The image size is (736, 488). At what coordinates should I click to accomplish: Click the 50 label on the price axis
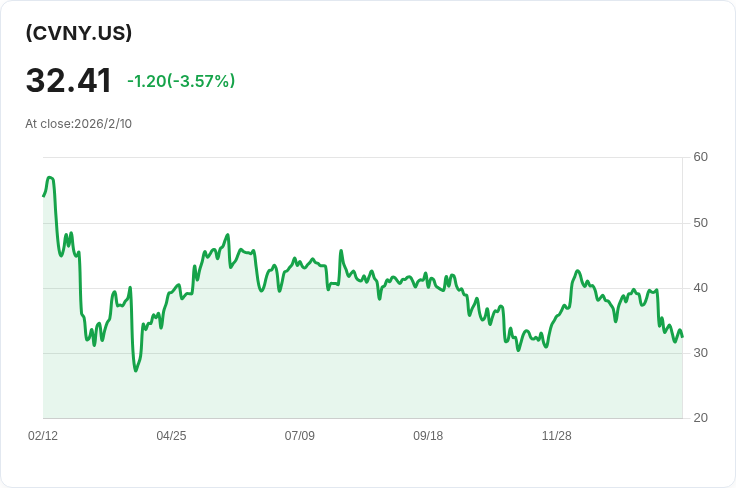(x=700, y=222)
